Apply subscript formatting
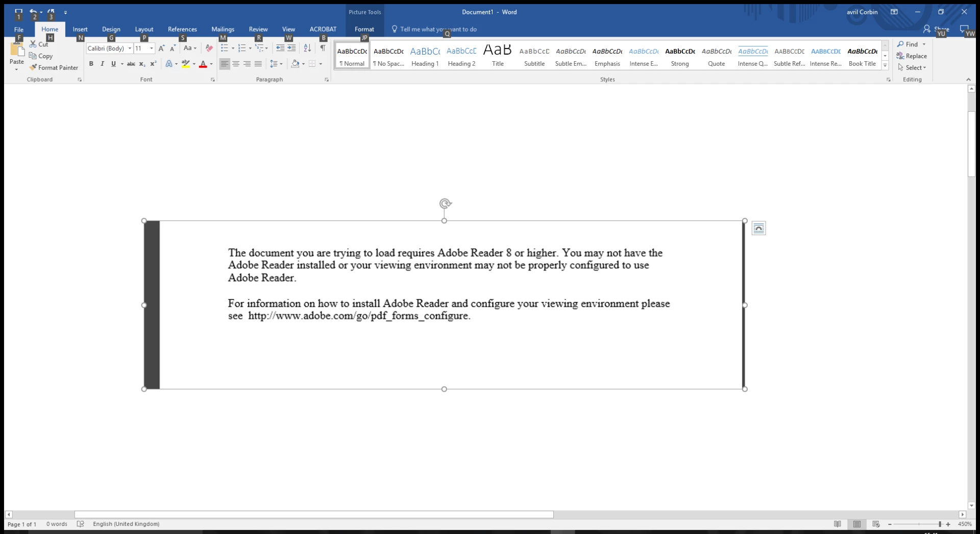Viewport: 980px width, 534px height. coord(142,64)
